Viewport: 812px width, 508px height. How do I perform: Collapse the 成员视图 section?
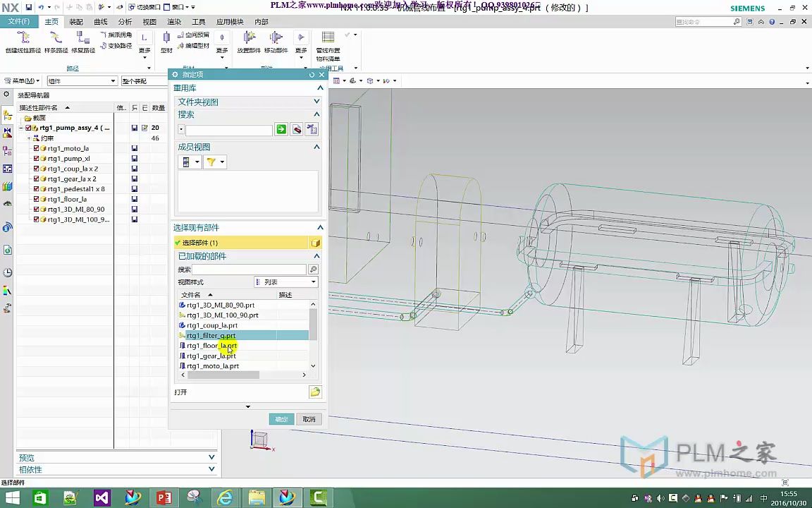click(x=316, y=147)
